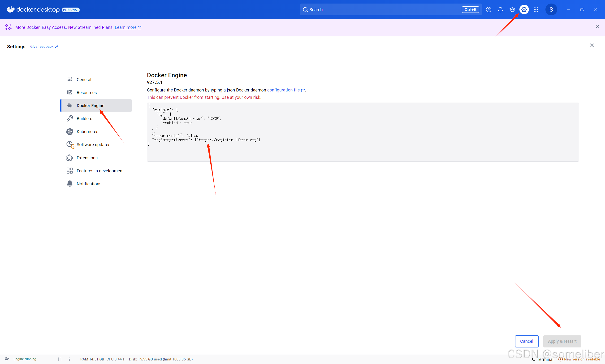Minimize the Docker Desktop window
The height and width of the screenshot is (364, 605).
point(568,9)
